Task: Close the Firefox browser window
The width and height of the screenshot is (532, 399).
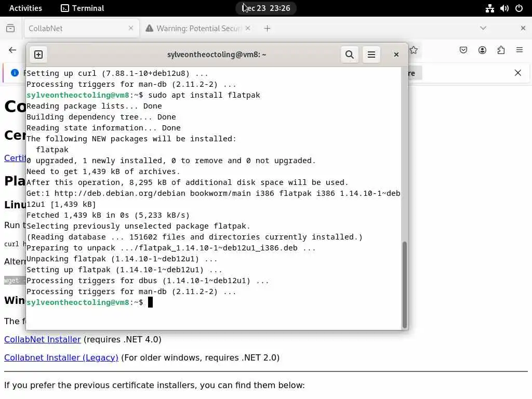Action: [x=523, y=28]
